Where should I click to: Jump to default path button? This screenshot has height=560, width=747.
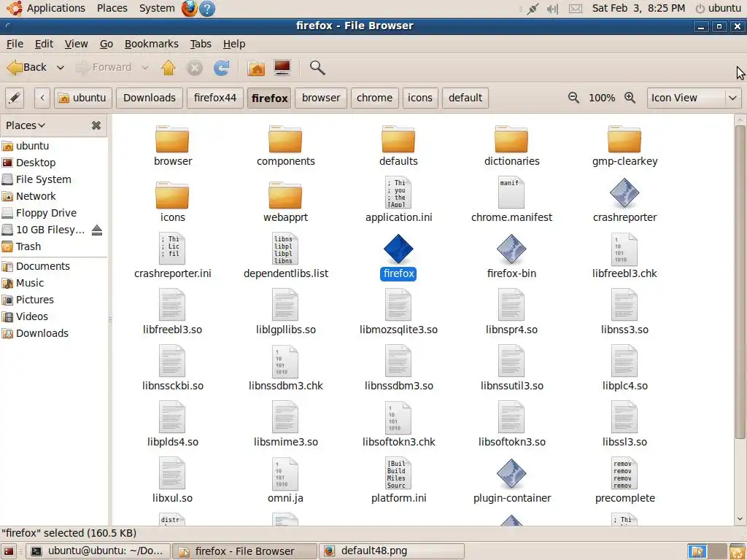[465, 98]
